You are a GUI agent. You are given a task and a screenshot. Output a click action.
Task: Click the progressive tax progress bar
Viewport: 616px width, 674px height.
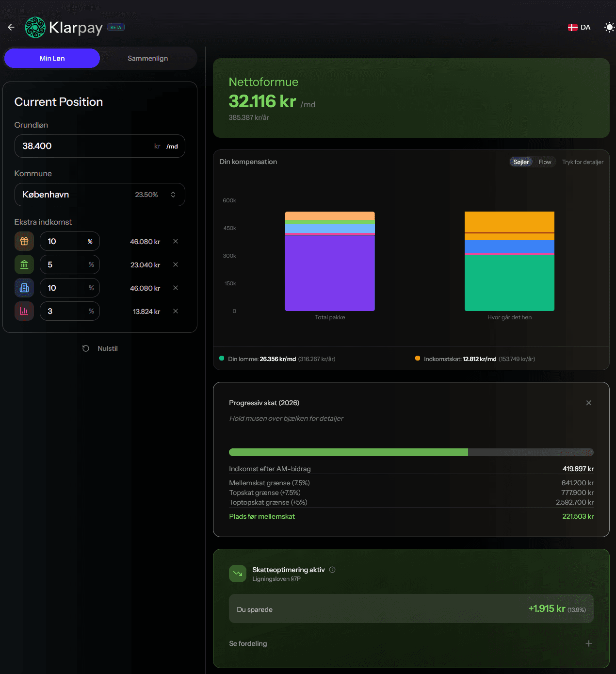point(411,452)
